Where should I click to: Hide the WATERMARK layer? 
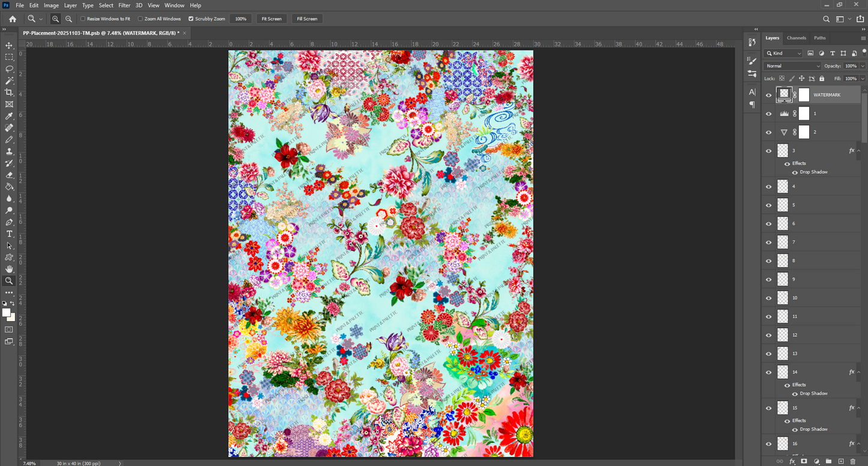768,95
